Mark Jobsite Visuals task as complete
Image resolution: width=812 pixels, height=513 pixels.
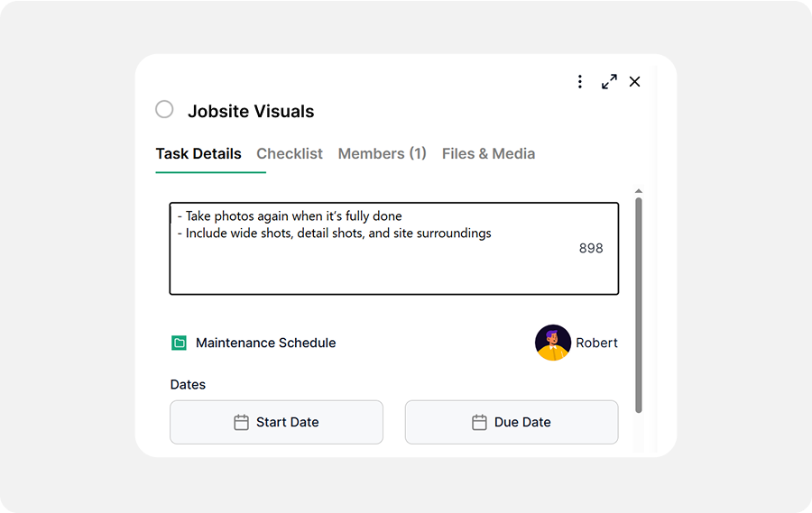164,110
